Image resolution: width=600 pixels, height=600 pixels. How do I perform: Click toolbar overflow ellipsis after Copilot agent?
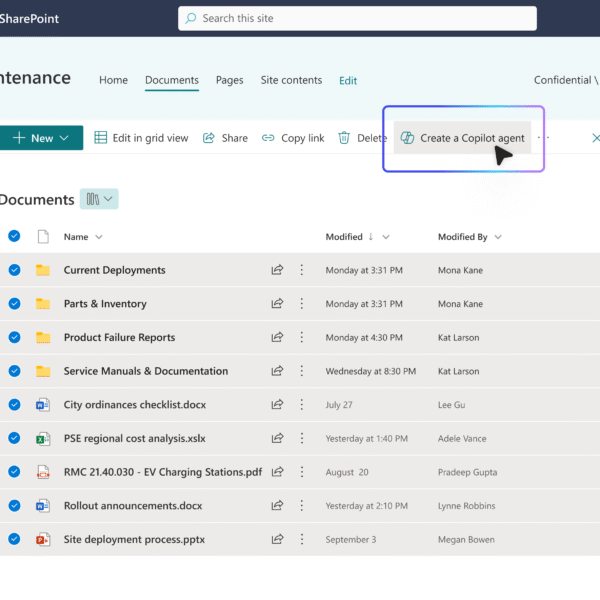tap(543, 137)
